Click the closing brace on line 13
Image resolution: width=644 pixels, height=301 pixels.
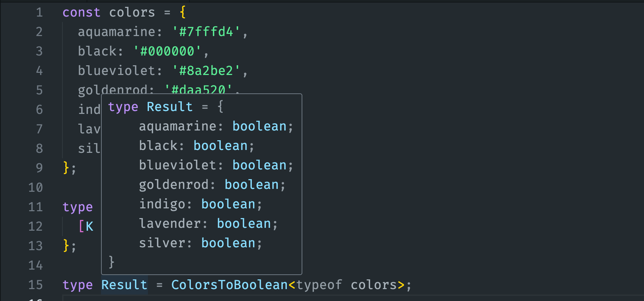[66, 246]
